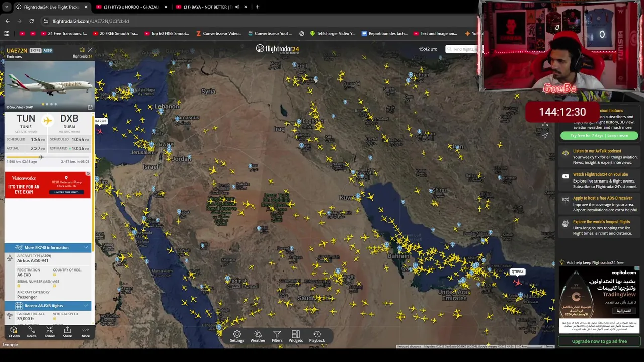The image size is (644, 362).
Task: Open Télécharger Vidéo Y... bookmark
Action: click(332, 34)
